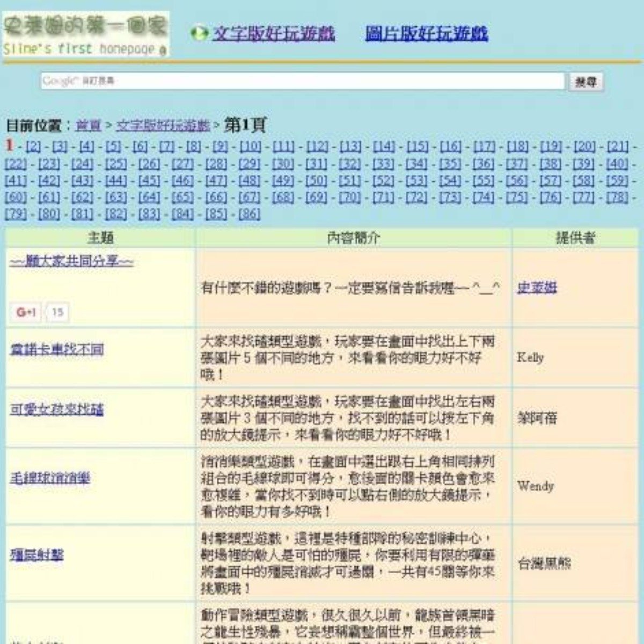Open the 毛線球消消樂 game link
The width and height of the screenshot is (644, 644).
(x=50, y=478)
